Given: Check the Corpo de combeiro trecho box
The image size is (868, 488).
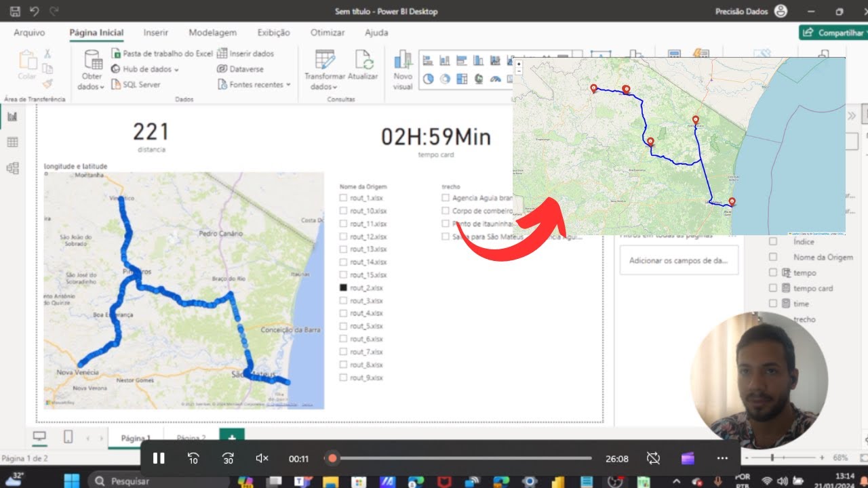Looking at the screenshot, I should pyautogui.click(x=446, y=211).
